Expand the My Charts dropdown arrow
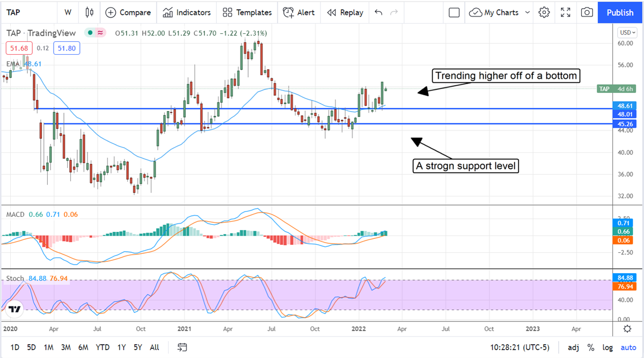 (527, 12)
